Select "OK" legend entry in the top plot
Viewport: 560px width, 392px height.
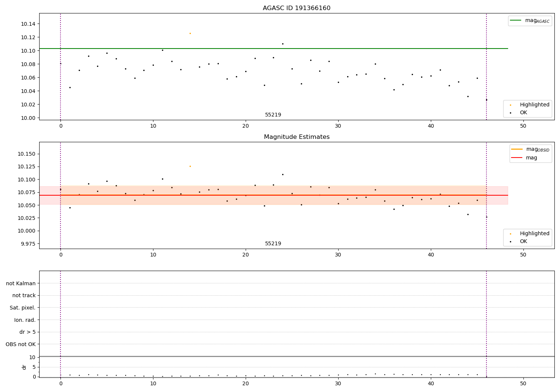click(x=519, y=113)
